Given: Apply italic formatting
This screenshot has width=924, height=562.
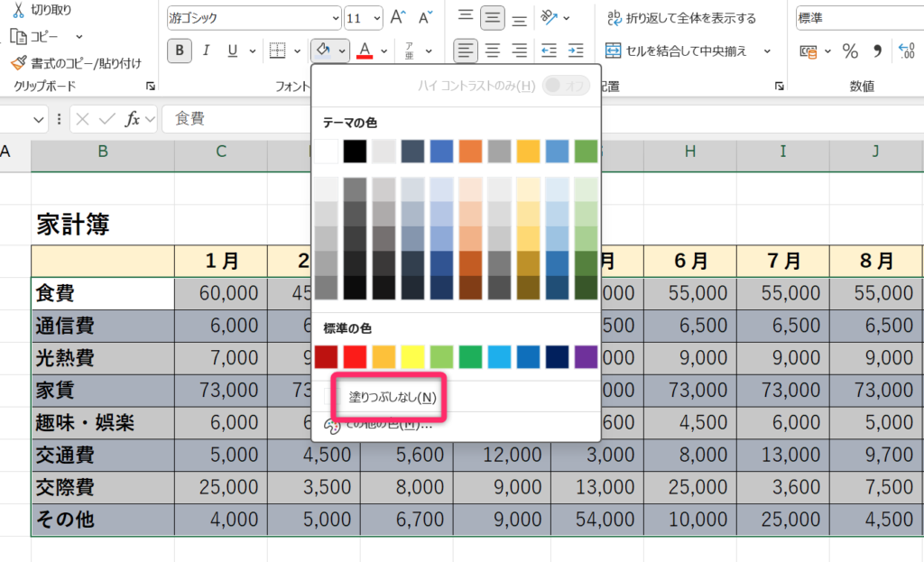Looking at the screenshot, I should 206,51.
